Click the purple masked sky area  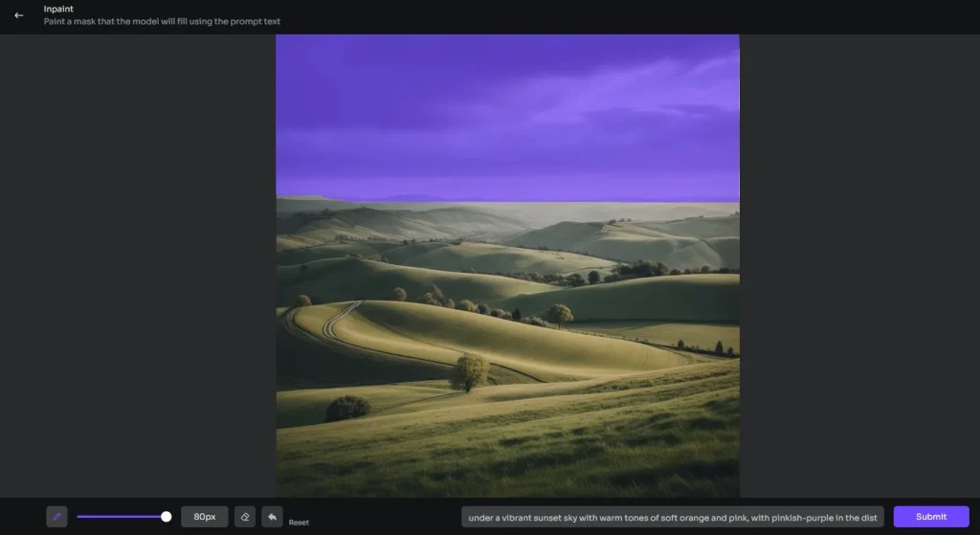507,118
